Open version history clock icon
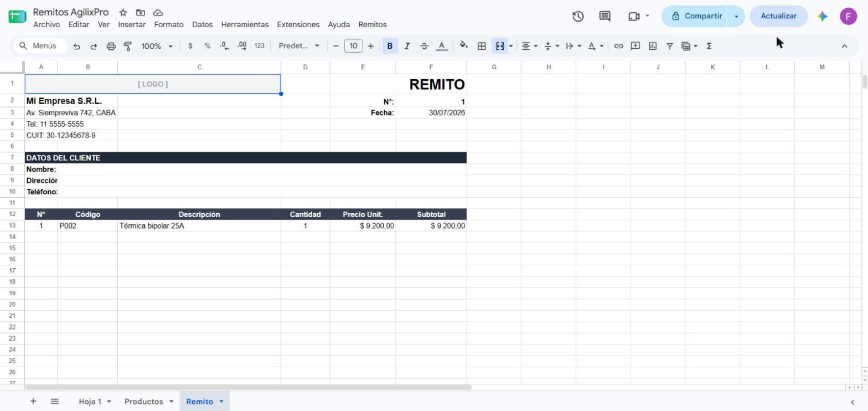Screen dimensions: 868x411 point(578,16)
